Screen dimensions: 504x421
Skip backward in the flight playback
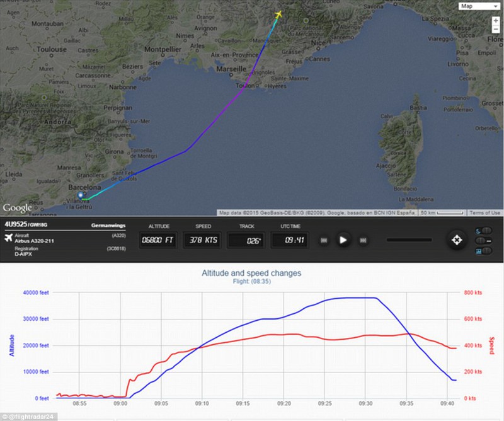coord(324,240)
